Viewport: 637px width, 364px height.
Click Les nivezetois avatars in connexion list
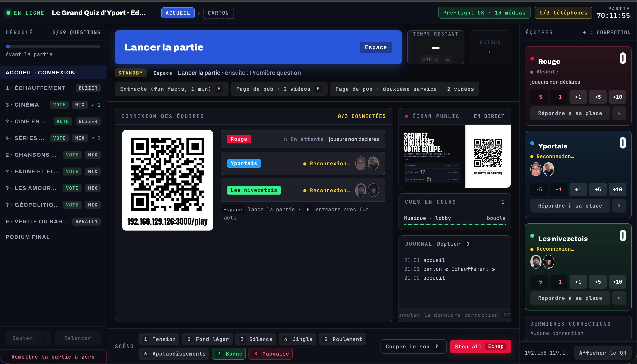tap(367, 190)
